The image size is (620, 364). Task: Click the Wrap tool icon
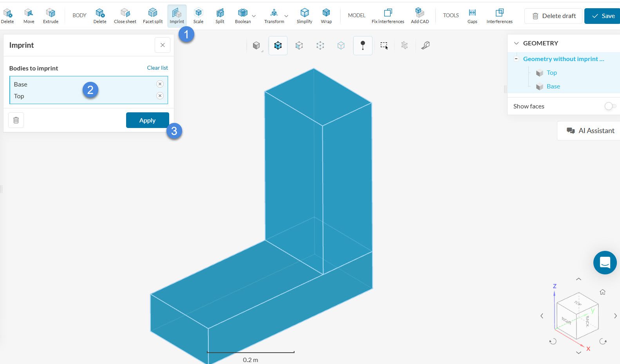326,16
